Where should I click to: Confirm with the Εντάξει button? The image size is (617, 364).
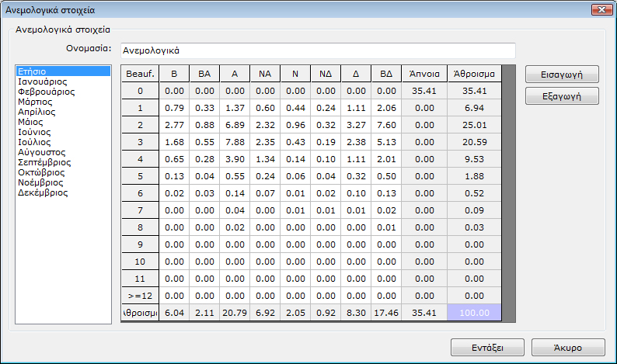click(487, 347)
